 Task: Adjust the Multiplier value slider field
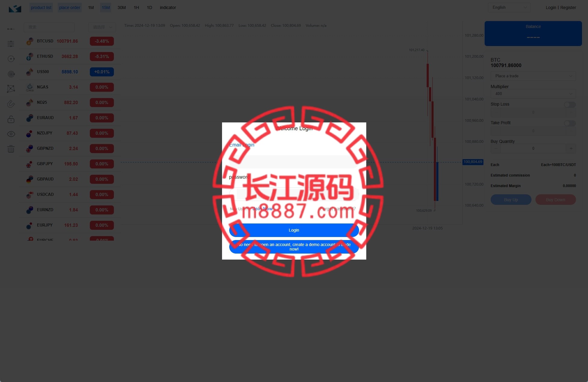(533, 94)
